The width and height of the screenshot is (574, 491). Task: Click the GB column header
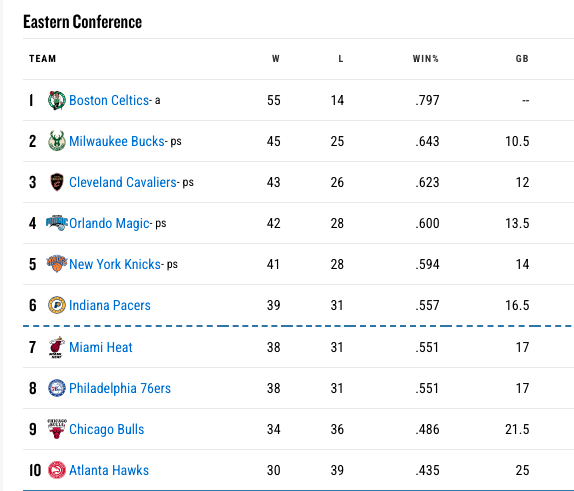tap(522, 59)
